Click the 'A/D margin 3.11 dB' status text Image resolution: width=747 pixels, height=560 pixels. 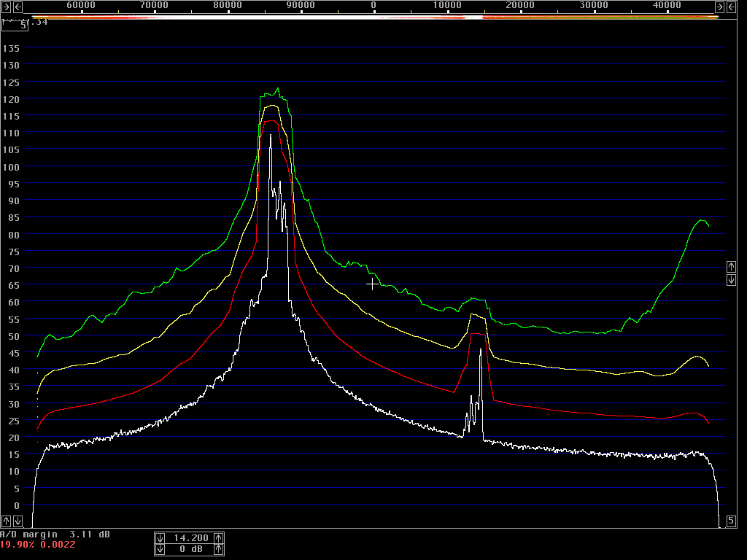(55, 534)
